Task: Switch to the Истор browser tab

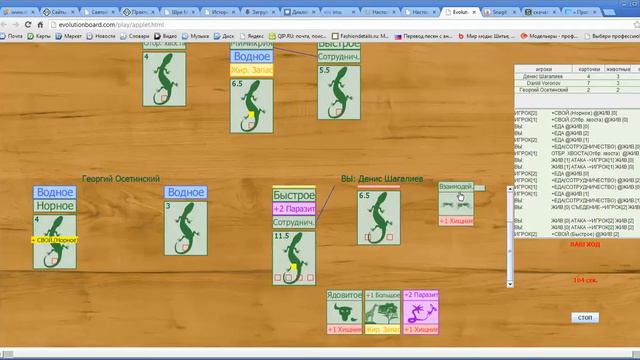Action: pos(220,12)
